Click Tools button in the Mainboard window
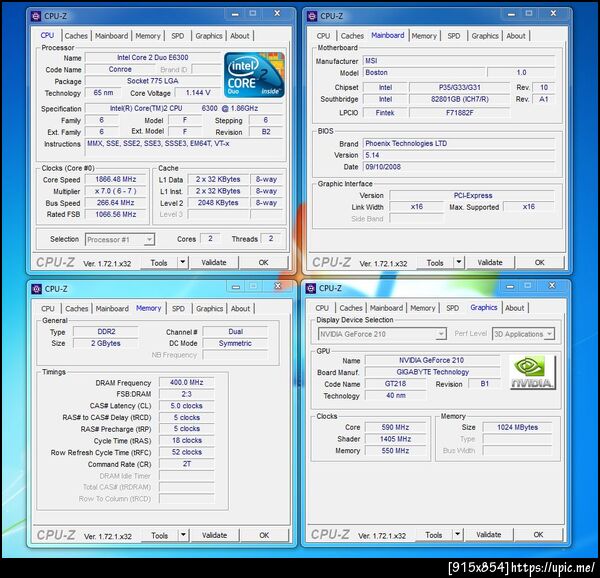Viewport: 600px width, 578px height. 435,263
